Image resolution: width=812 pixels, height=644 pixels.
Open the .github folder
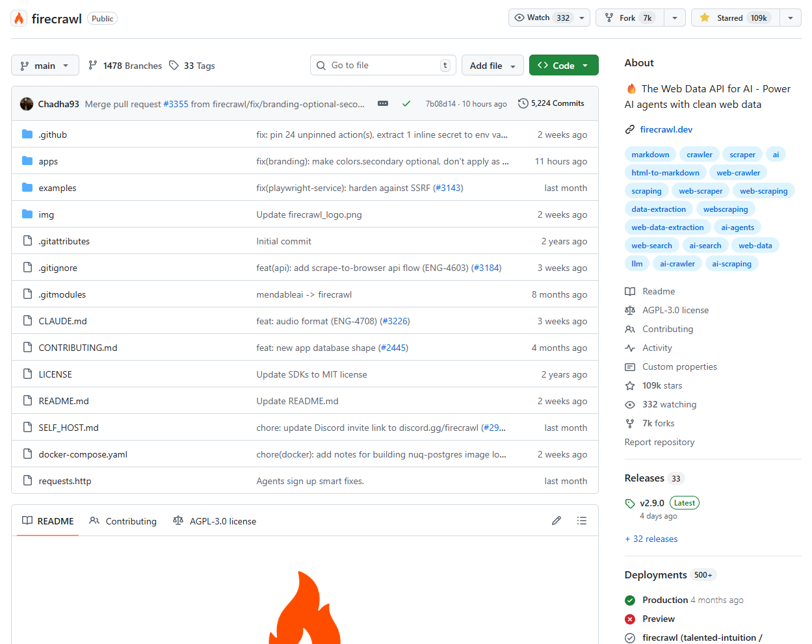click(x=53, y=135)
